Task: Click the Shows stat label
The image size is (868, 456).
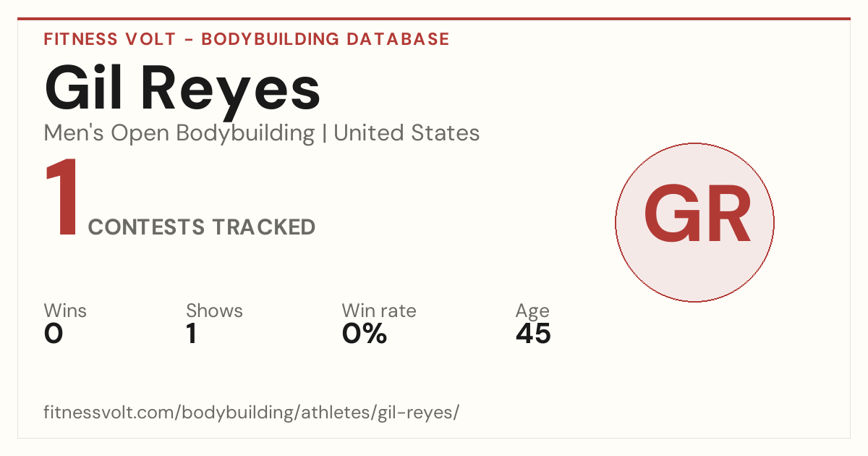Action: [214, 311]
